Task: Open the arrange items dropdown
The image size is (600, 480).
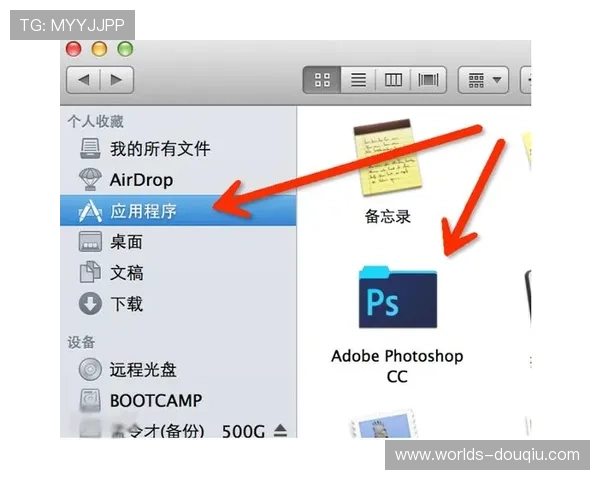Action: [x=484, y=79]
